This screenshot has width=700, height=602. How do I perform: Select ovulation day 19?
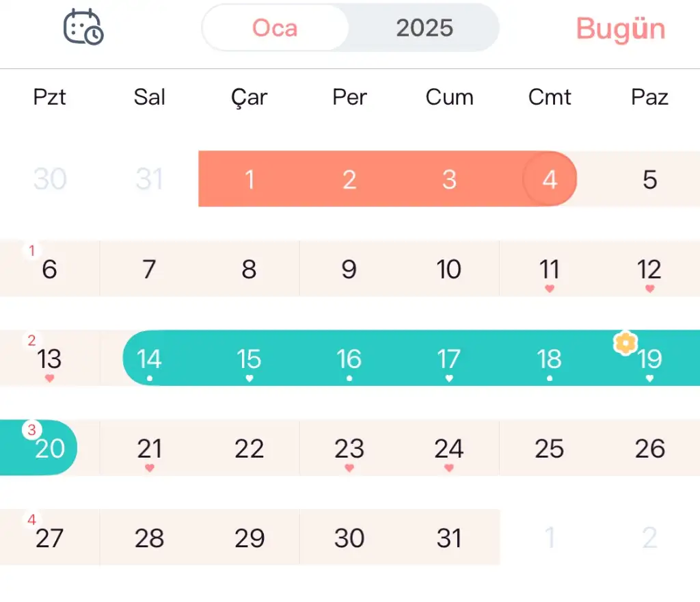click(650, 360)
